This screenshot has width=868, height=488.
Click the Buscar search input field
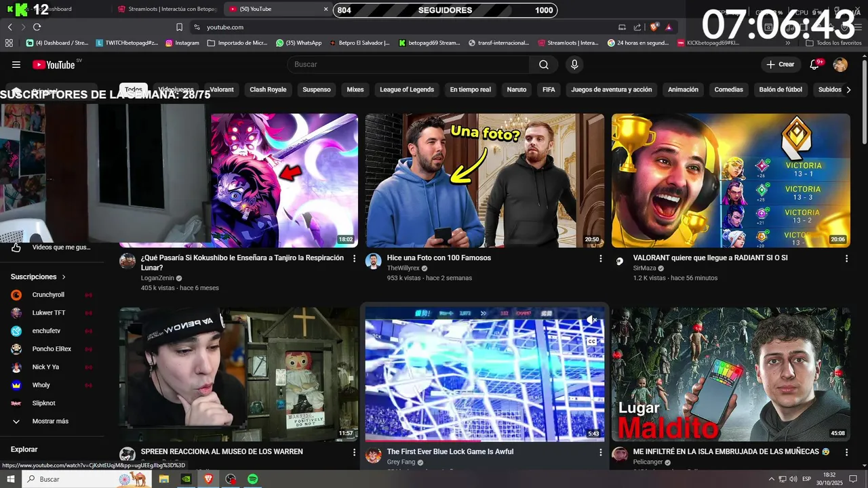(409, 64)
